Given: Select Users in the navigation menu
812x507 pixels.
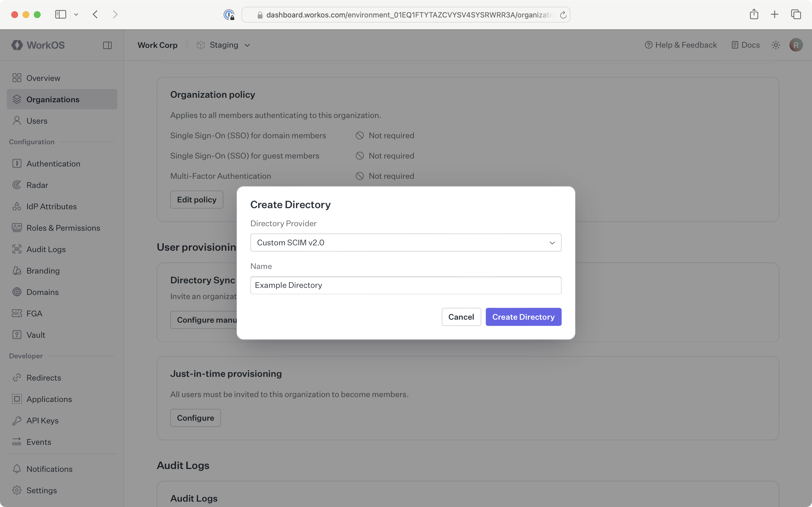Looking at the screenshot, I should (37, 121).
